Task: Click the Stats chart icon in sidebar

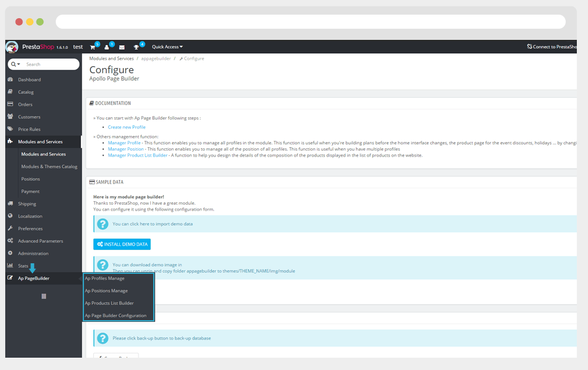Action: [11, 266]
